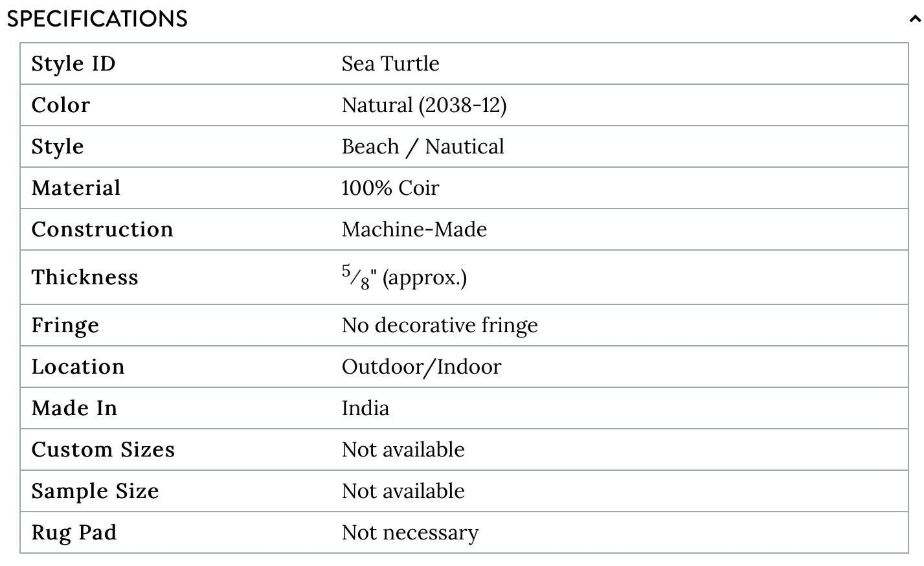Collapse the Specifications section chevron
This screenshot has width=924, height=566.
point(914,19)
